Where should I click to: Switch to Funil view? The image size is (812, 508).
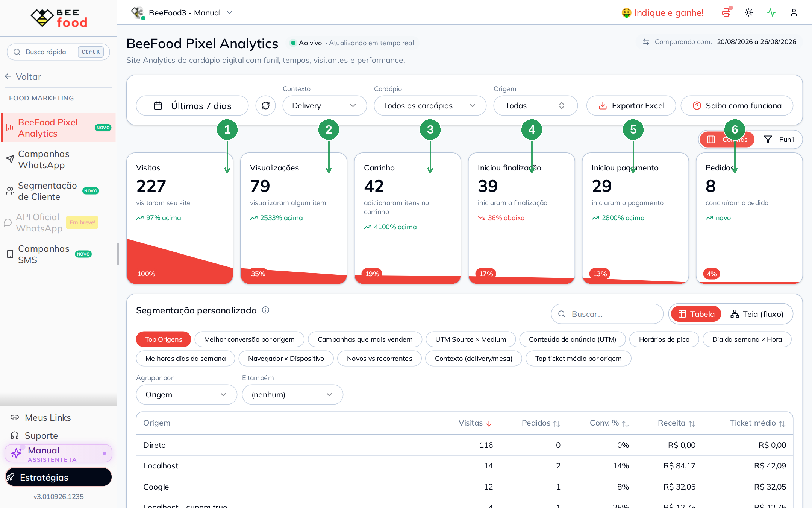[x=779, y=140]
